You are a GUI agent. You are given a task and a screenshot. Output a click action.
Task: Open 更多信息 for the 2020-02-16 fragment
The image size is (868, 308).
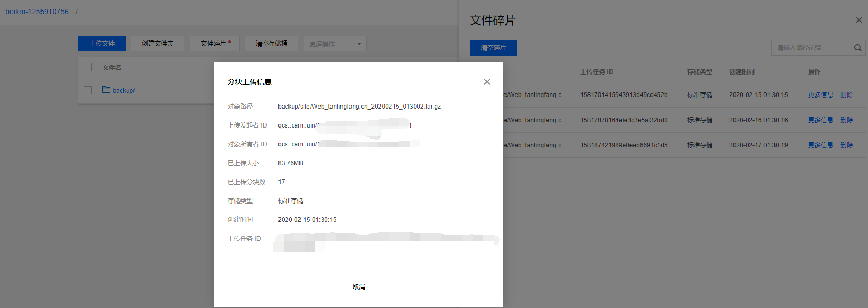tap(821, 120)
